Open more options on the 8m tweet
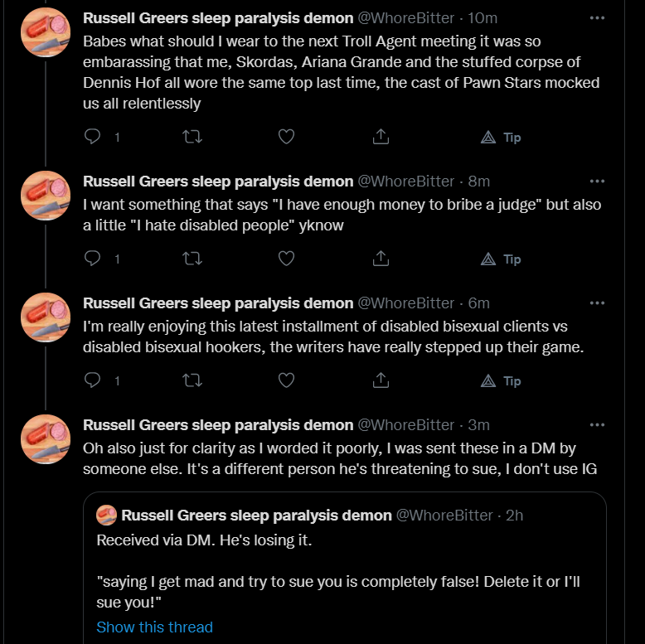Screen dimensions: 645x644 [597, 181]
